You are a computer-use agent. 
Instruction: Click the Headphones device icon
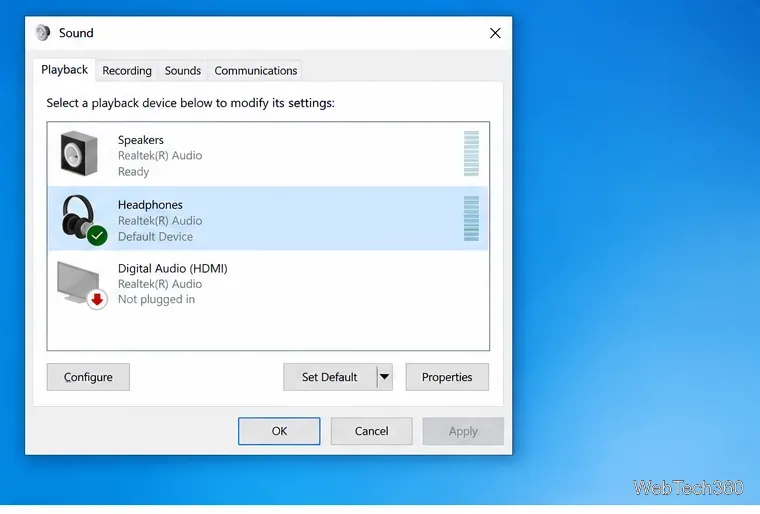(x=78, y=217)
